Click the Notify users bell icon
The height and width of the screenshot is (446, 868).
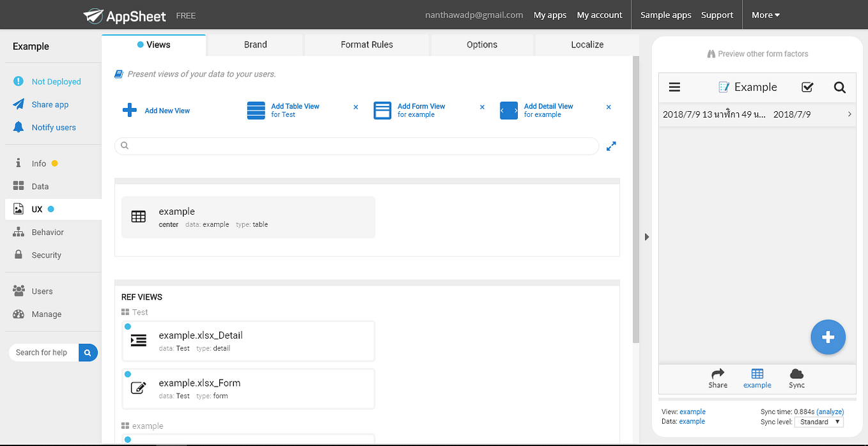click(19, 127)
